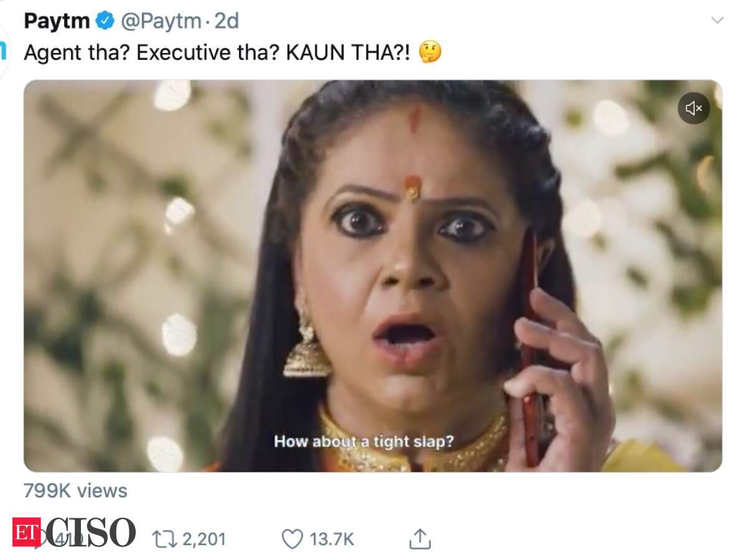Click the 799K views count
The height and width of the screenshot is (560, 747).
pyautogui.click(x=75, y=491)
